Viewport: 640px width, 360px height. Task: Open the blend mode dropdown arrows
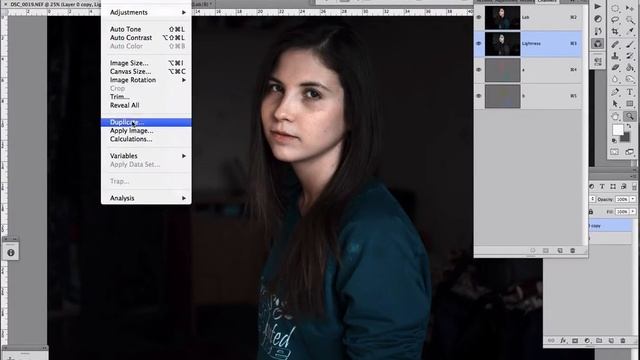coord(593,199)
